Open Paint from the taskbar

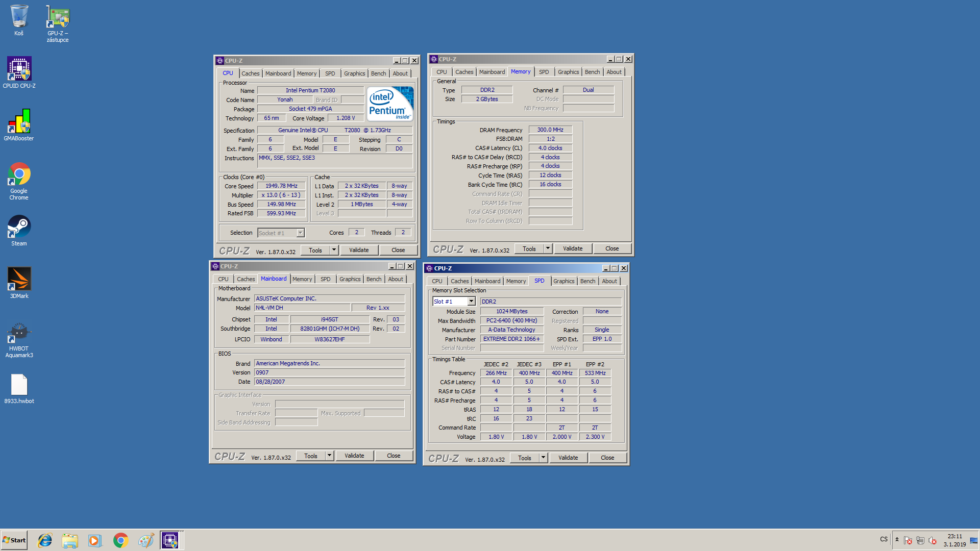point(145,540)
